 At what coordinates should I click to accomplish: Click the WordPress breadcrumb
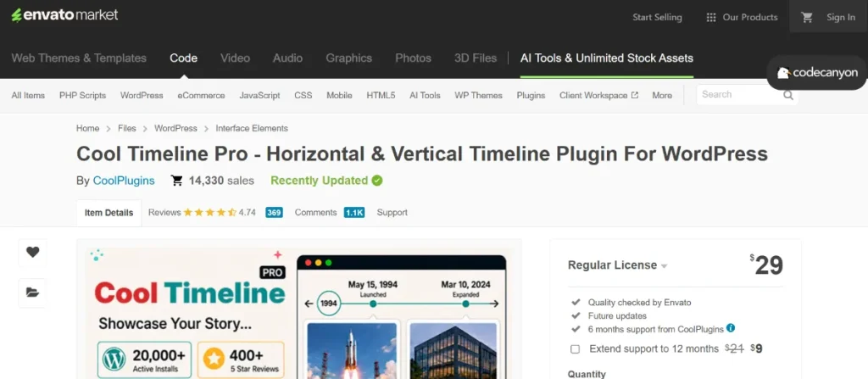coord(175,128)
